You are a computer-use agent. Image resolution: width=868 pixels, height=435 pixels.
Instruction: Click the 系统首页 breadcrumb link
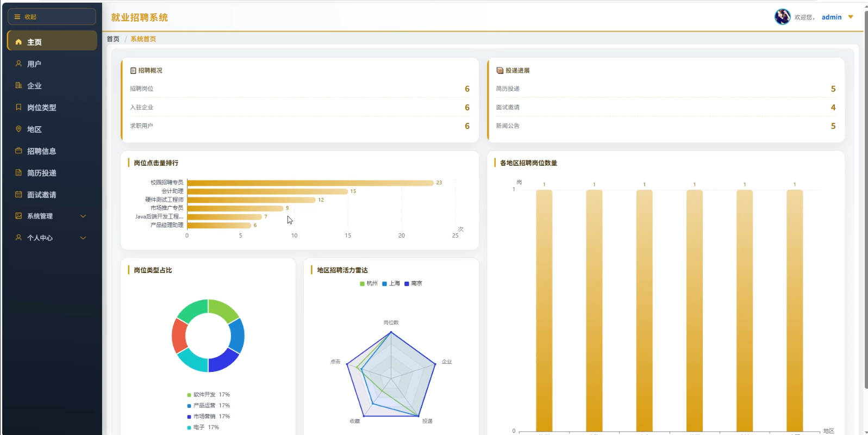pyautogui.click(x=143, y=39)
